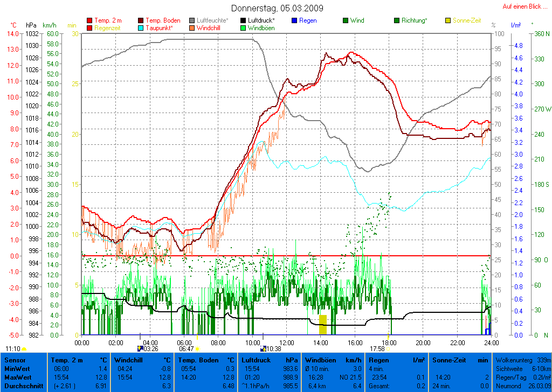Click the sun icon next to 11:10
This screenshot has width=552, height=392.
(24, 349)
